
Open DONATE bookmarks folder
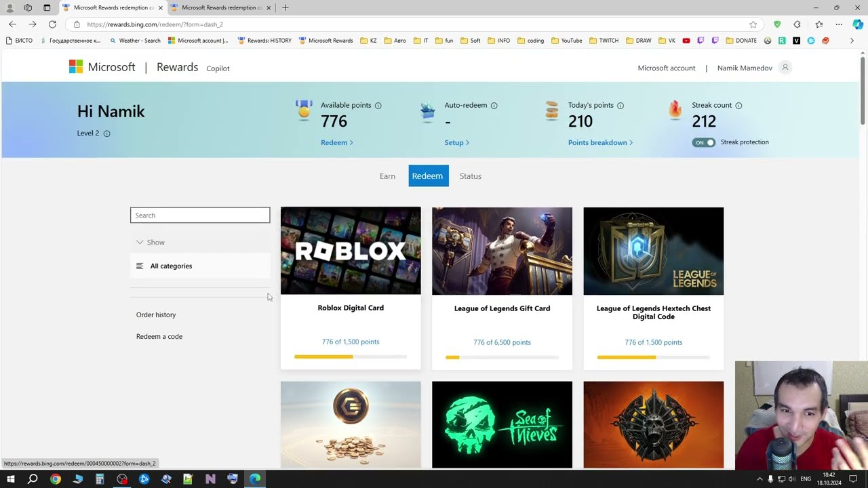click(741, 41)
